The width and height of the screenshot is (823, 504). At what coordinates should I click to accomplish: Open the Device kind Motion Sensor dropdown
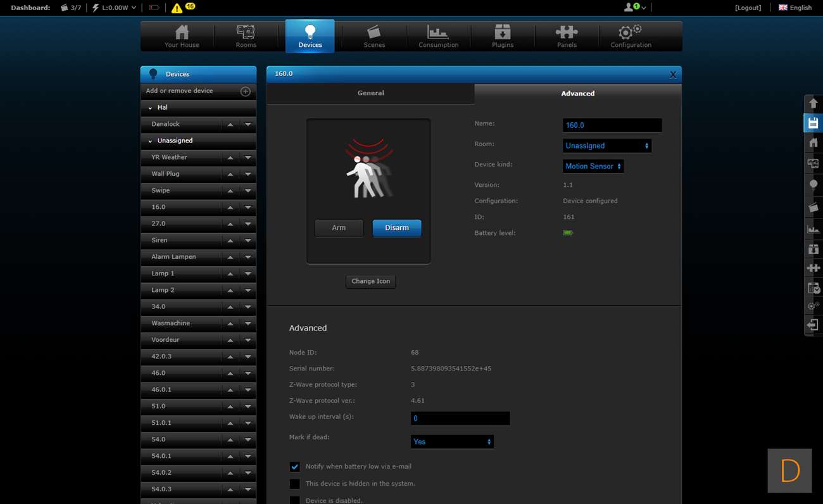[x=593, y=166]
